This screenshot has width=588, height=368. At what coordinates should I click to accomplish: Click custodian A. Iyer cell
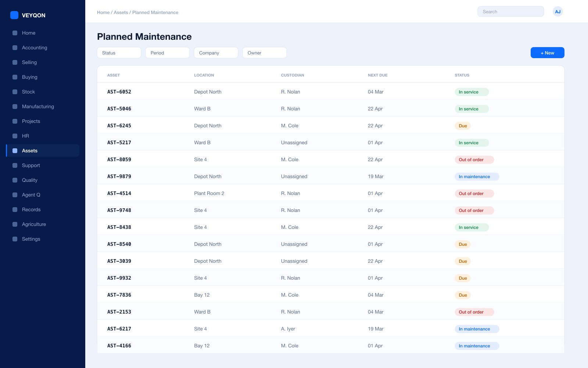point(288,329)
